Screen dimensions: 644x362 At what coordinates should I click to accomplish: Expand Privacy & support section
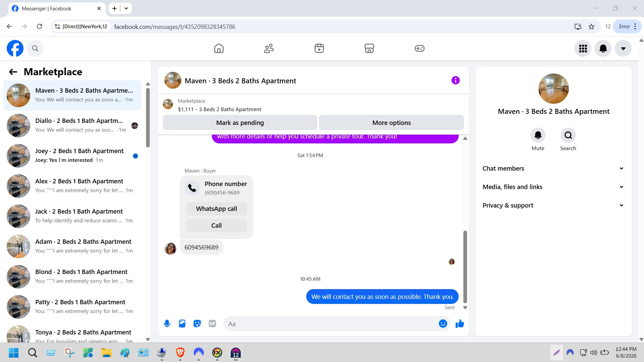click(553, 206)
